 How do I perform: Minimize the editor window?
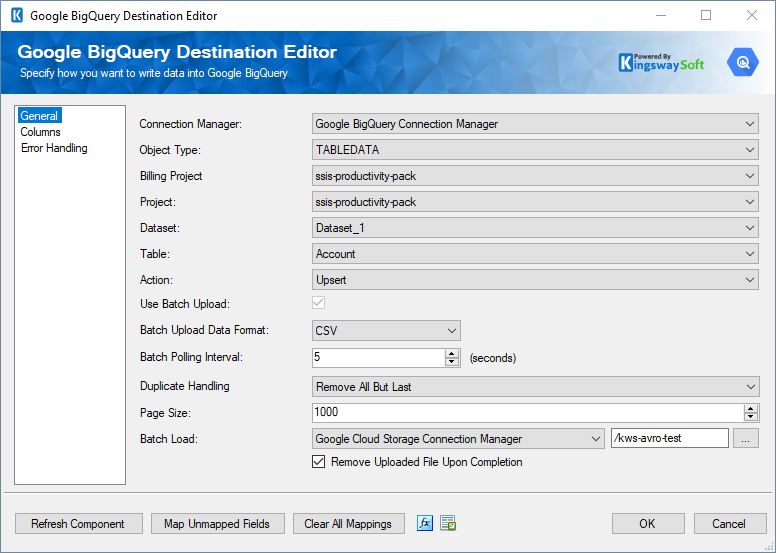(661, 15)
